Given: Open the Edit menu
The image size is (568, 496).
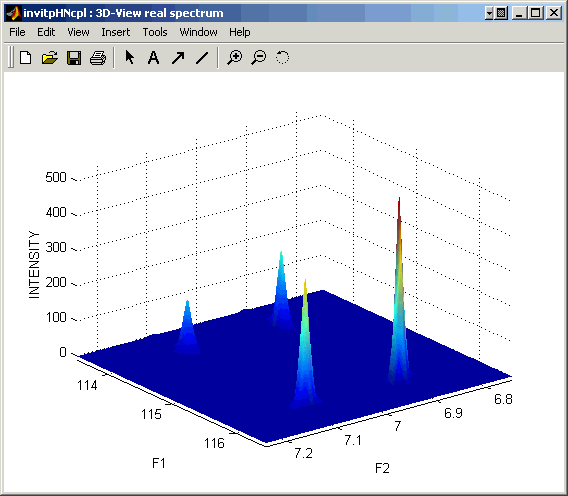Looking at the screenshot, I should 46,32.
